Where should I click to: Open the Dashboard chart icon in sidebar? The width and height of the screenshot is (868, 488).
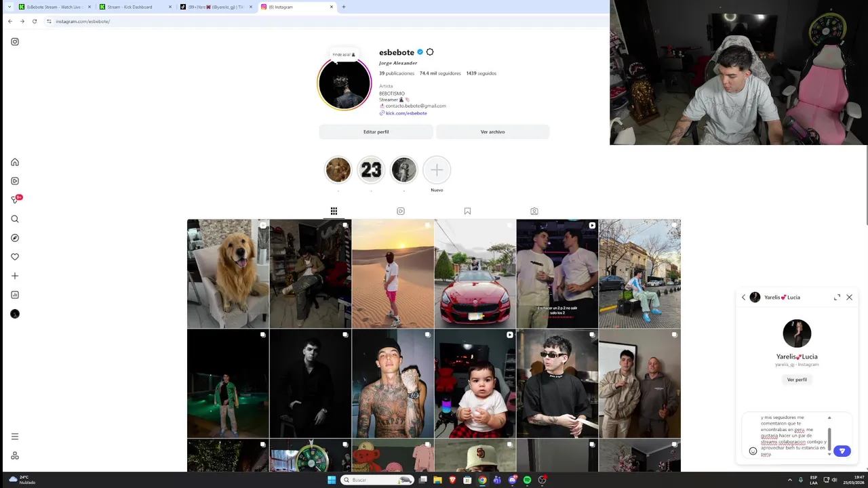click(15, 295)
